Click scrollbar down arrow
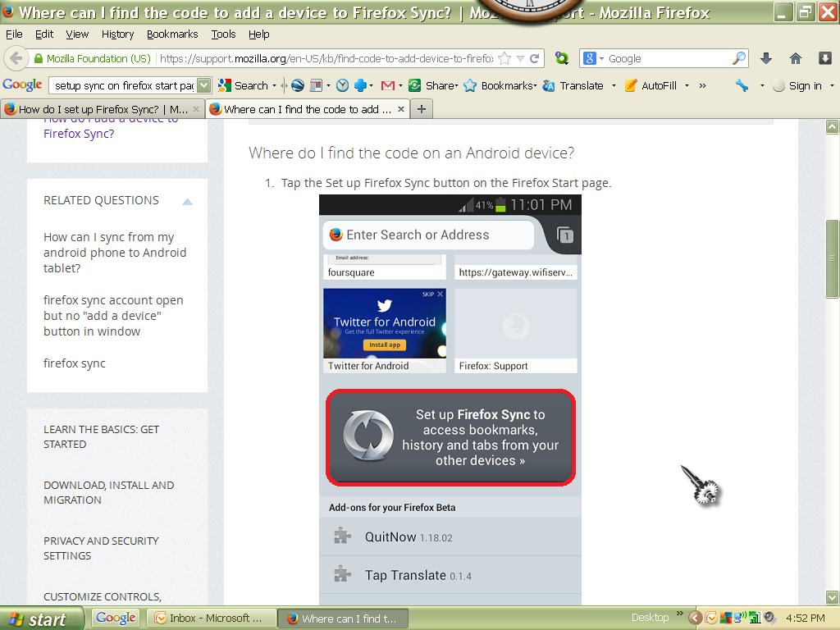The image size is (840, 630). [832, 597]
